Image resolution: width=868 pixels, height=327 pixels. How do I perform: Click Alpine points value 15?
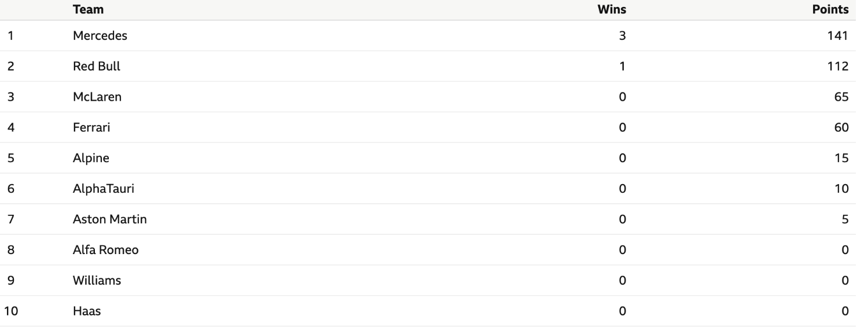click(842, 158)
